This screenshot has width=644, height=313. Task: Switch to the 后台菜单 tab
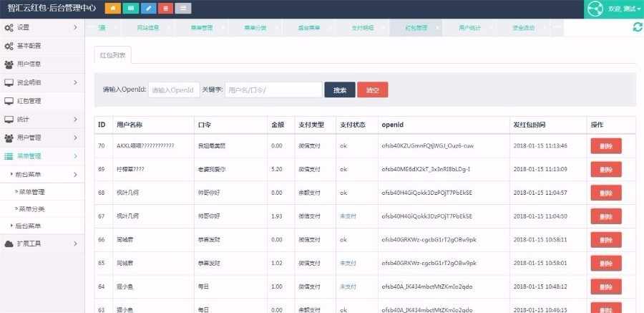coord(309,28)
